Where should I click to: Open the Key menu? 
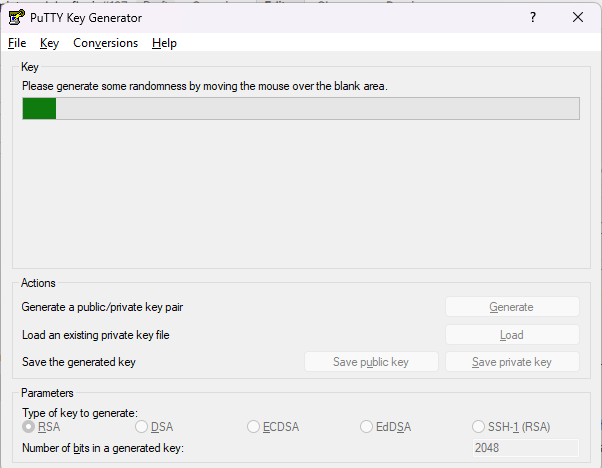click(50, 43)
